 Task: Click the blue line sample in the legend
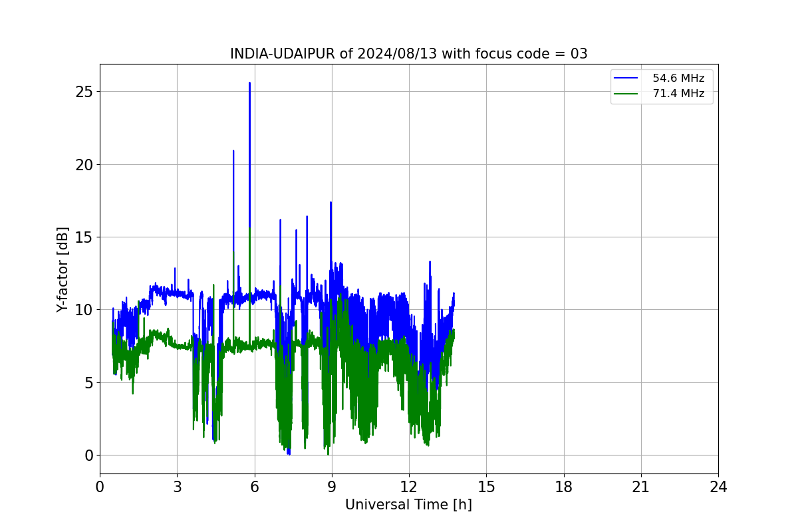[627, 78]
